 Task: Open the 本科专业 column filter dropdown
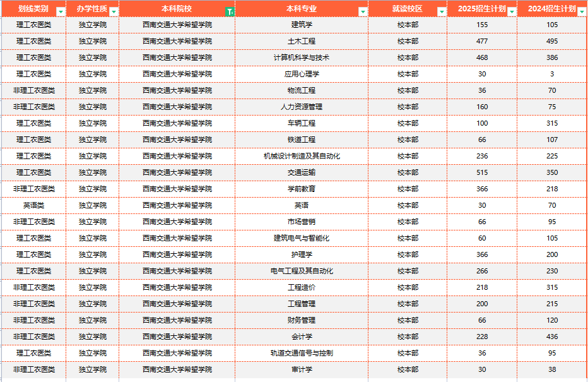363,12
